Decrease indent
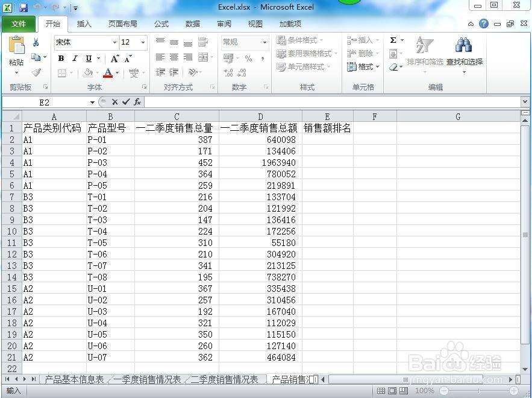Viewport: 532px width, 398px height. point(160,72)
